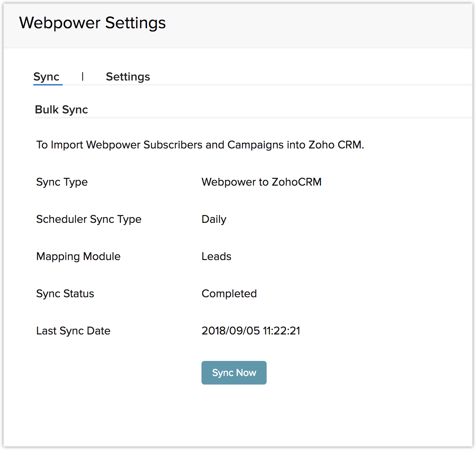This screenshot has width=476, height=450.
Task: Select the Leads mapping module value
Action: point(216,256)
